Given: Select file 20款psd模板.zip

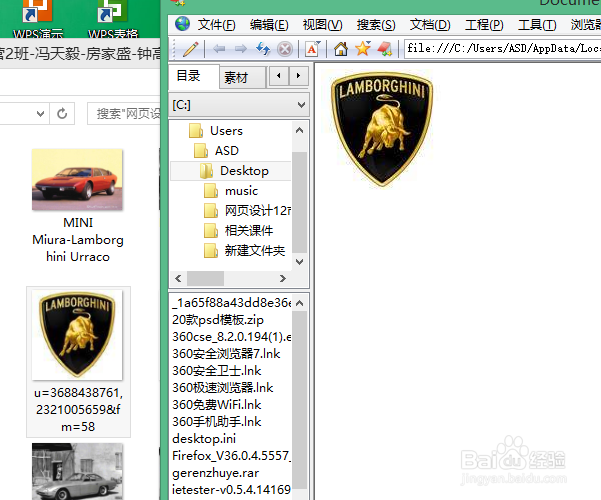Looking at the screenshot, I should [x=218, y=320].
